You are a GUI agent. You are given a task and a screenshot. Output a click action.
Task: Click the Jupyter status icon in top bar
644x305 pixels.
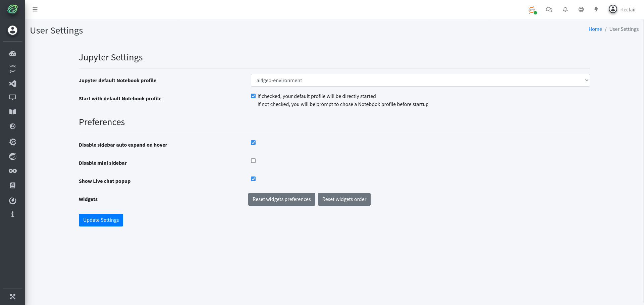pyautogui.click(x=532, y=10)
